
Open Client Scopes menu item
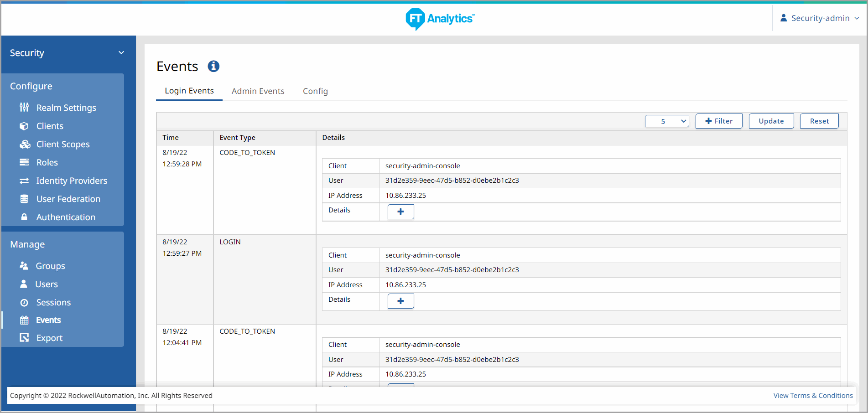(x=63, y=144)
